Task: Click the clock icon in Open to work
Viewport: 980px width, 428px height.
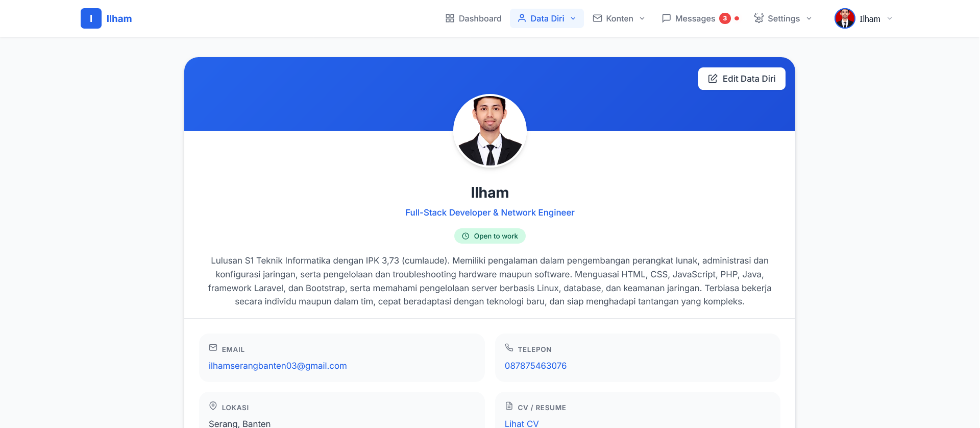Action: 465,236
